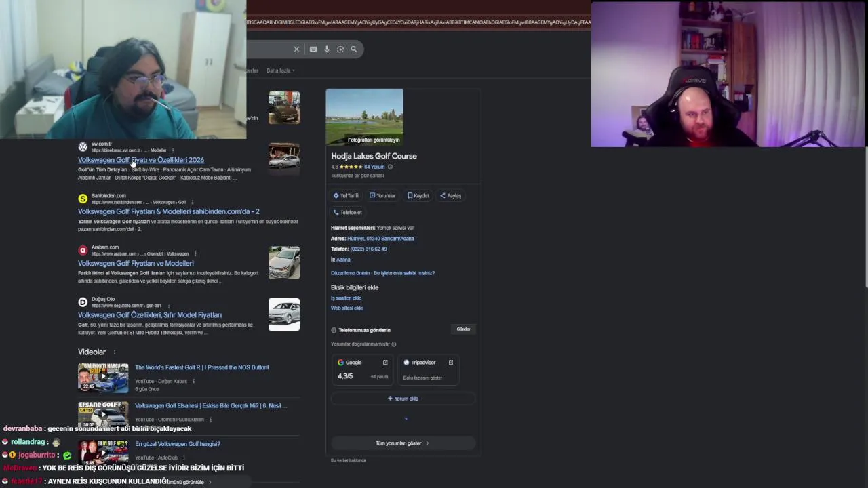Click 'Web sitesi ekle' link
868x488 pixels.
pos(347,308)
